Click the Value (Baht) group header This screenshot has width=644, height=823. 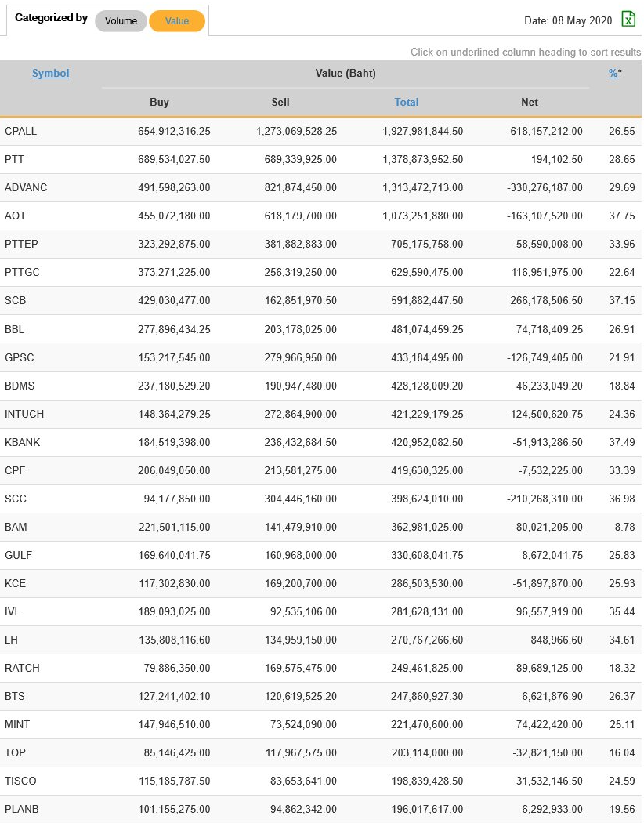(346, 74)
